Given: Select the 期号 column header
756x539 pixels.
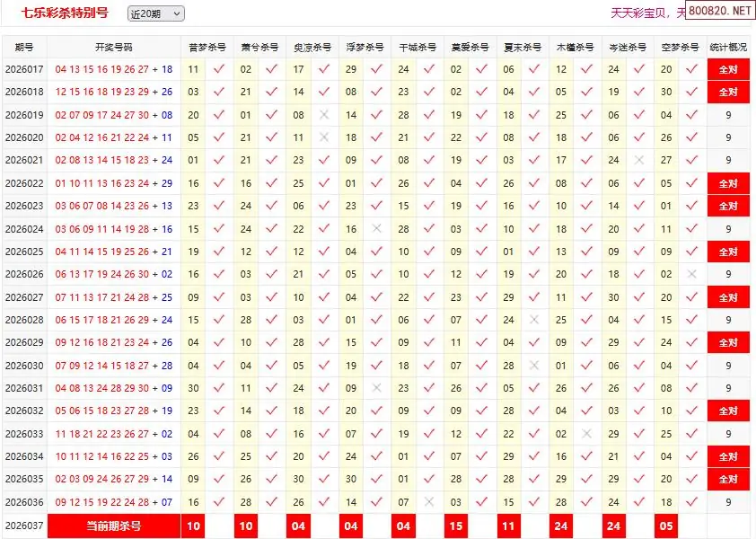Looking at the screenshot, I should point(24,47).
